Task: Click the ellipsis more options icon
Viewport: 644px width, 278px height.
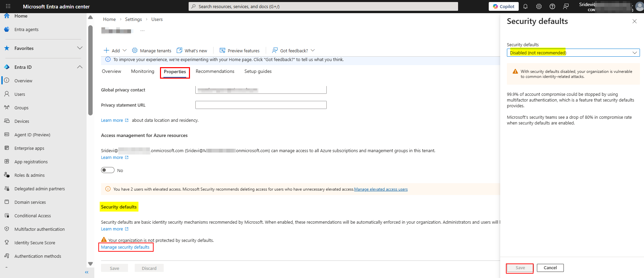Action: point(142,31)
